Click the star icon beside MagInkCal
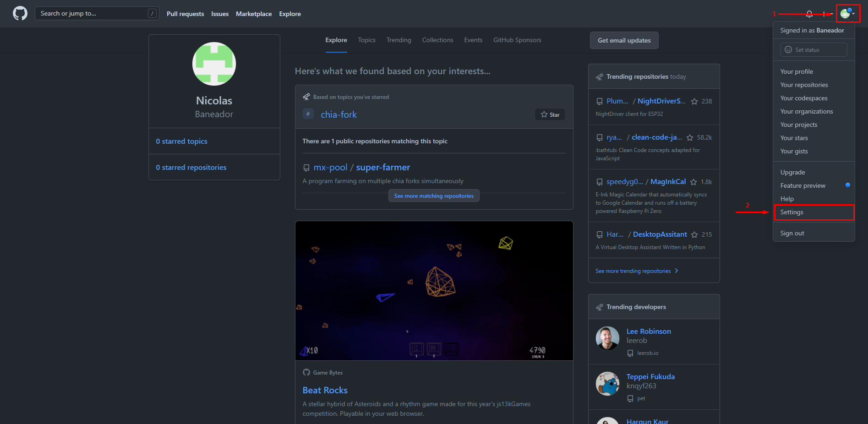Screen dimensions: 868x424 693,182
